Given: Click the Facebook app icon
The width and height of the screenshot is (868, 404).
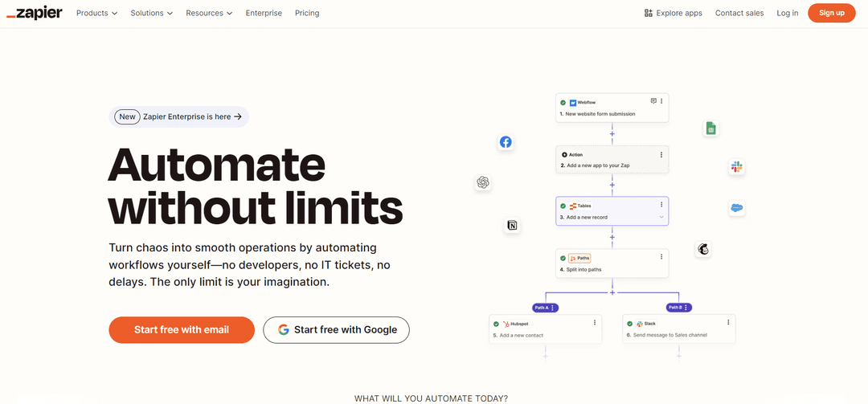Looking at the screenshot, I should pyautogui.click(x=506, y=142).
